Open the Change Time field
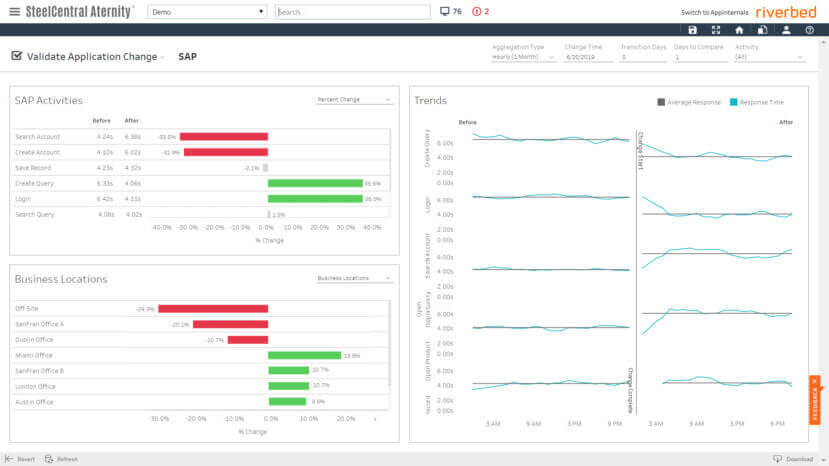The image size is (829, 466). pos(587,57)
